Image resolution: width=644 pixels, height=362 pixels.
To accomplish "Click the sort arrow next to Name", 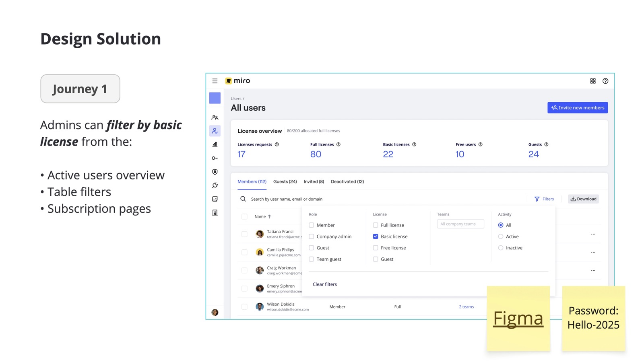I will (x=270, y=216).
